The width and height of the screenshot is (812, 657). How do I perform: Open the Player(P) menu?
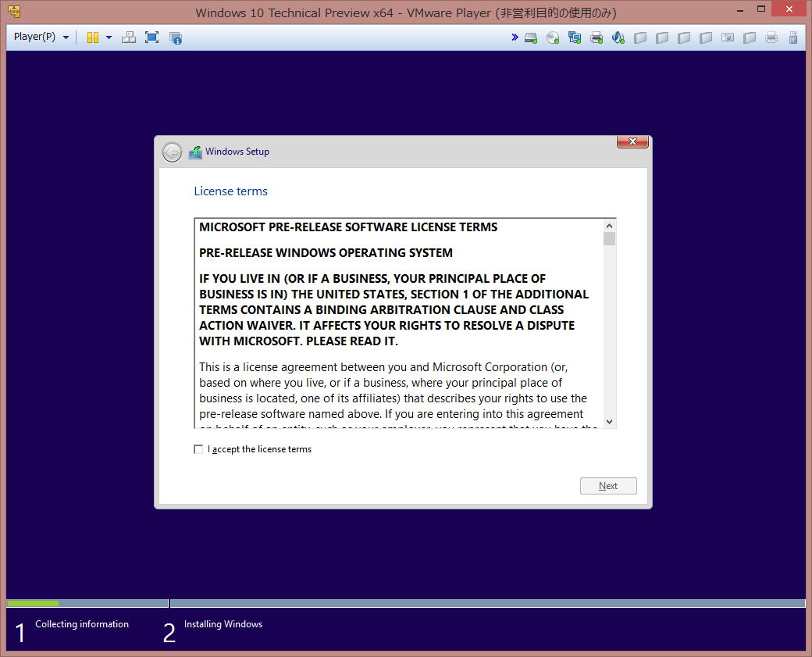pos(41,37)
